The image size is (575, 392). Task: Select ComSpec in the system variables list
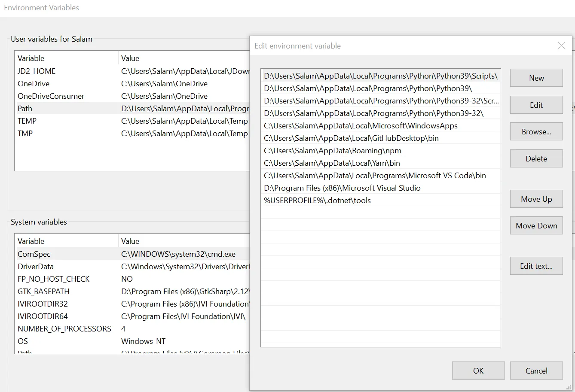click(132, 254)
